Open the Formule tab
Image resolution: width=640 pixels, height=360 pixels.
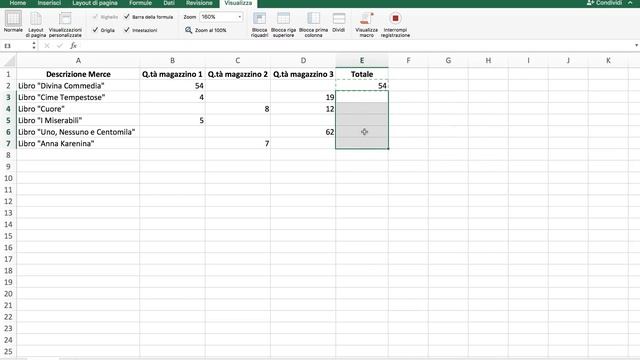[140, 3]
